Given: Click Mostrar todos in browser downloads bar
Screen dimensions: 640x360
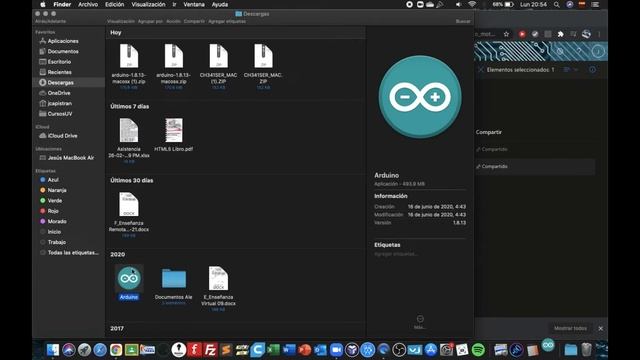Looking at the screenshot, I should (x=570, y=328).
